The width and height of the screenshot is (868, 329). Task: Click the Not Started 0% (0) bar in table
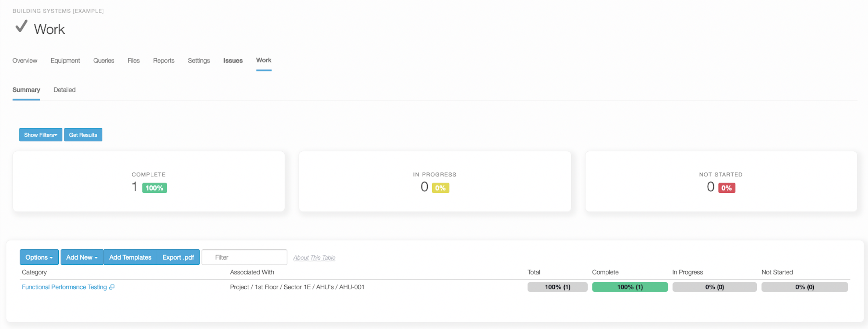tap(805, 287)
